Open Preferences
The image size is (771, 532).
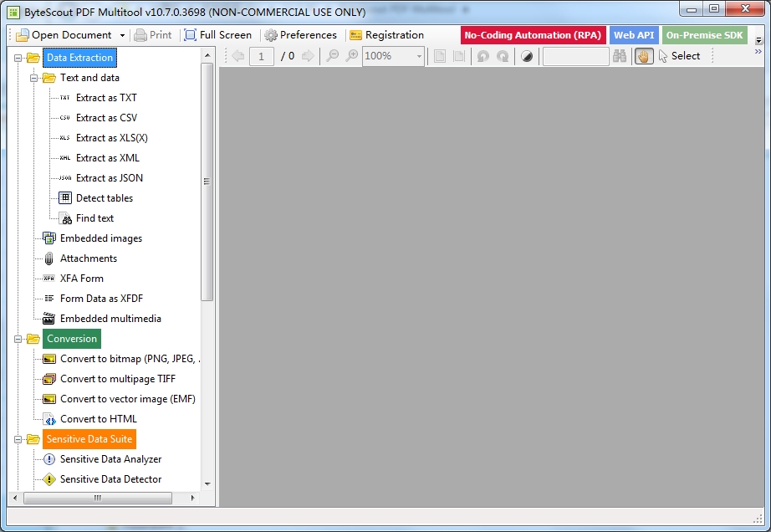coord(300,35)
